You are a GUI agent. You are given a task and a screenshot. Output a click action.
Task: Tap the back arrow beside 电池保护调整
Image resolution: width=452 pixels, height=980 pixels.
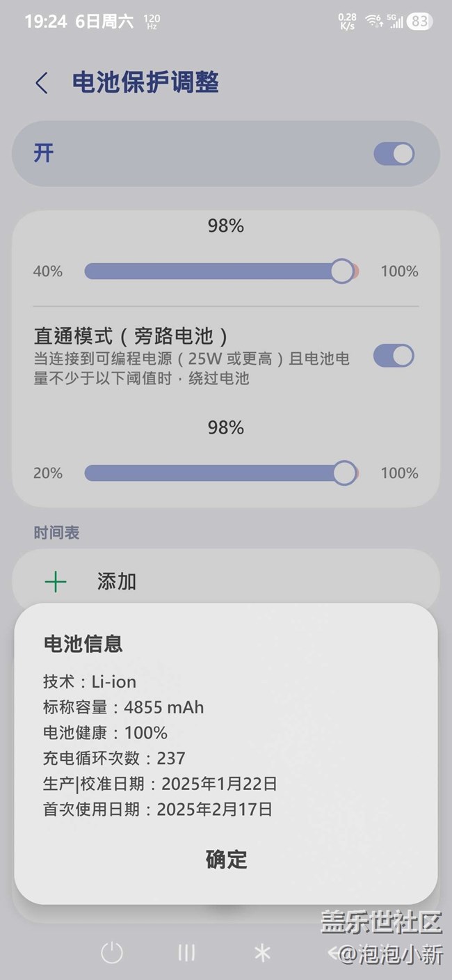(x=41, y=84)
